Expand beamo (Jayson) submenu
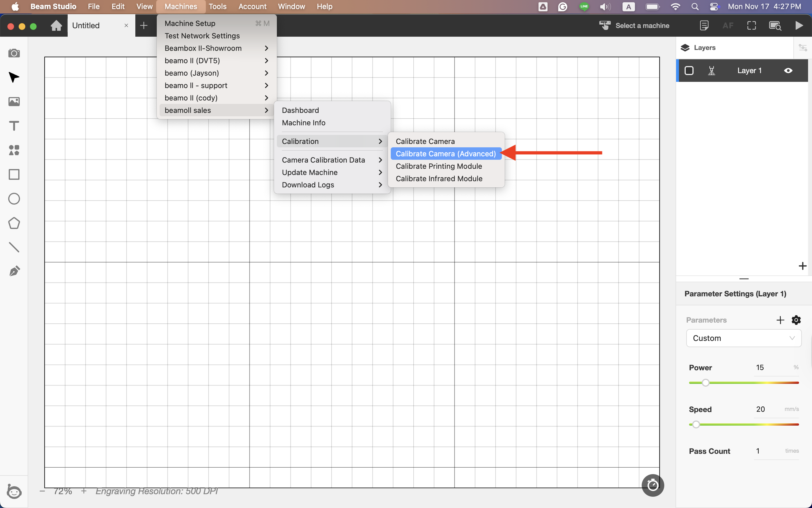The width and height of the screenshot is (812, 508). [x=217, y=73]
